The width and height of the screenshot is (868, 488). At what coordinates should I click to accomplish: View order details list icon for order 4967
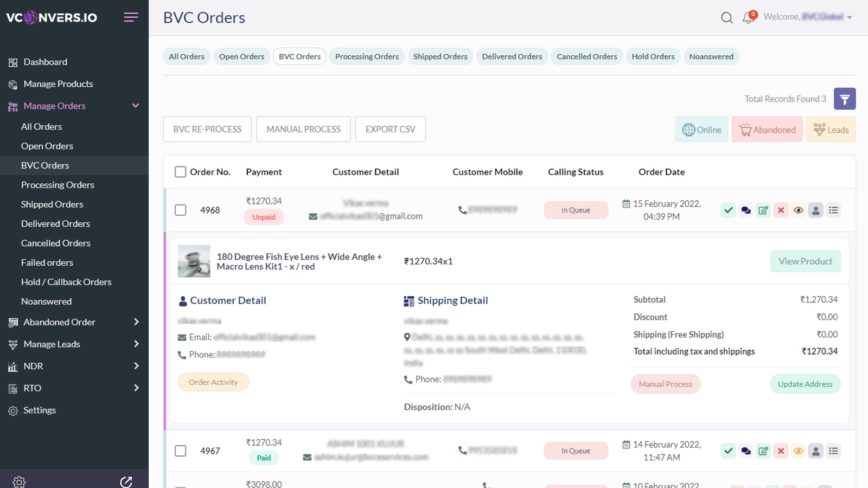pyautogui.click(x=833, y=451)
